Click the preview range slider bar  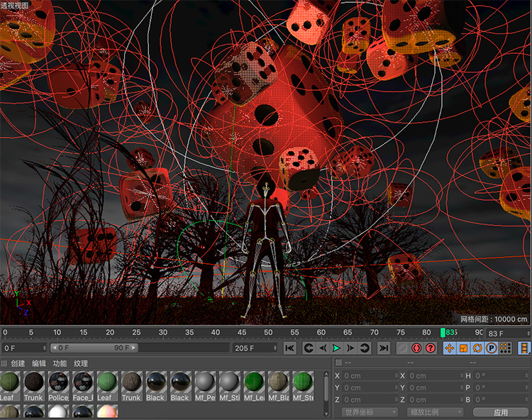click(x=94, y=348)
